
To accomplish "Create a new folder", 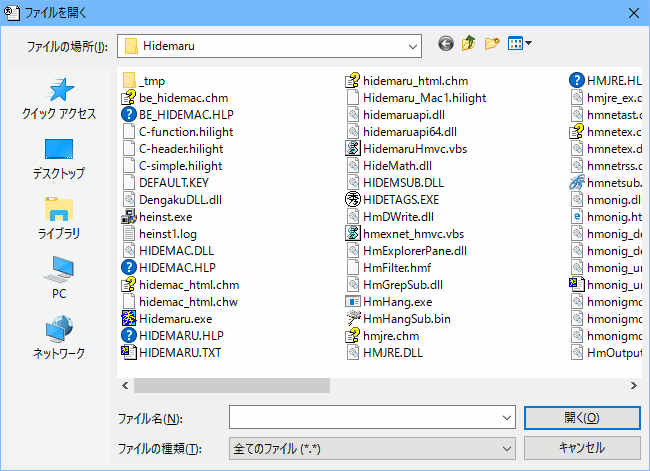I will 492,44.
